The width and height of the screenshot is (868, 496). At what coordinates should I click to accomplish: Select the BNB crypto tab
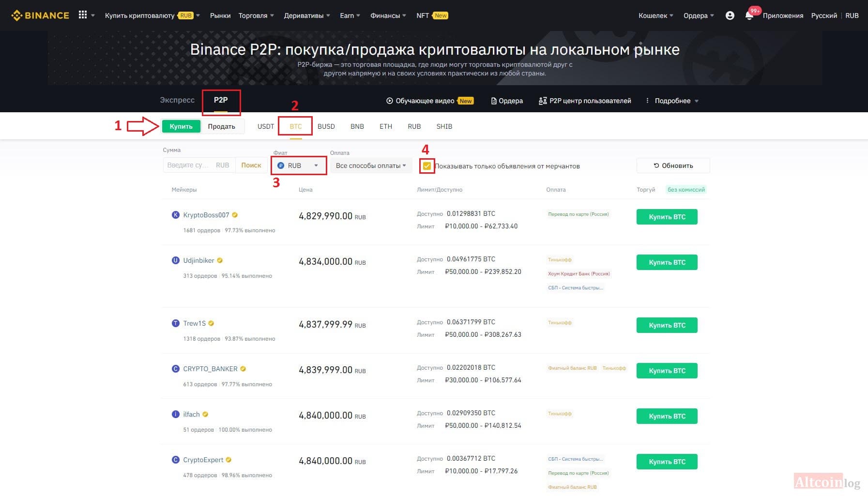pos(357,126)
